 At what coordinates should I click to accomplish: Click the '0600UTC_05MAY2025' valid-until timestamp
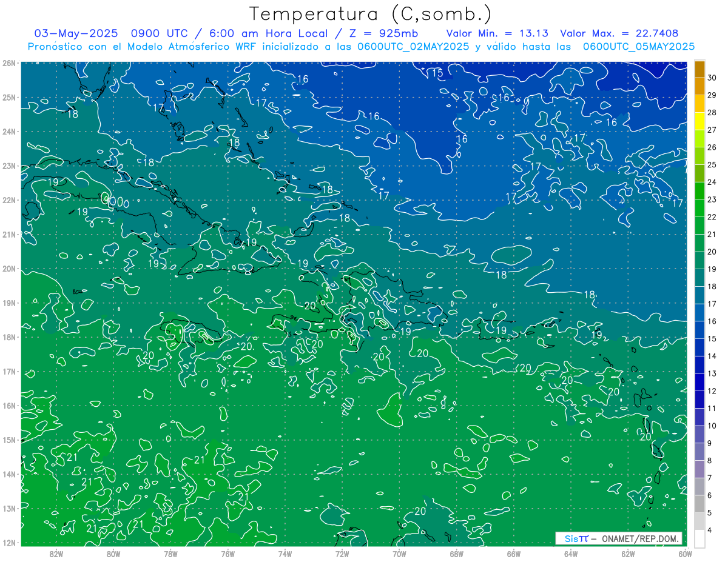point(639,47)
